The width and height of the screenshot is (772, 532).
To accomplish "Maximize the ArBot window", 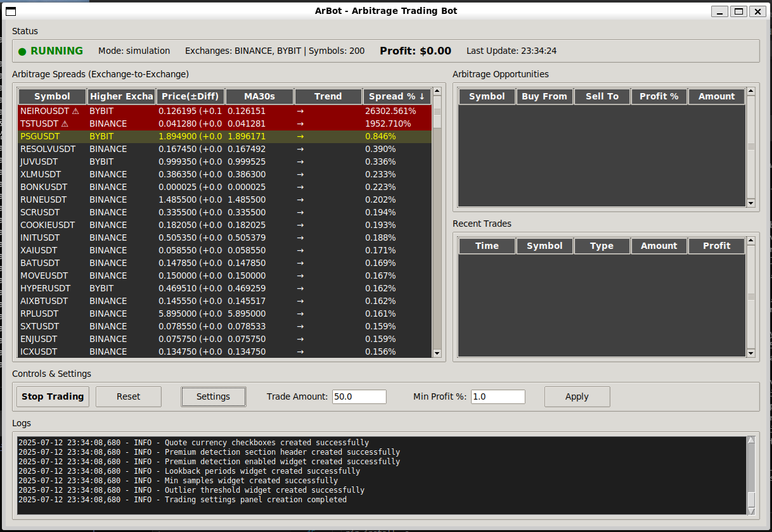I will pos(738,11).
